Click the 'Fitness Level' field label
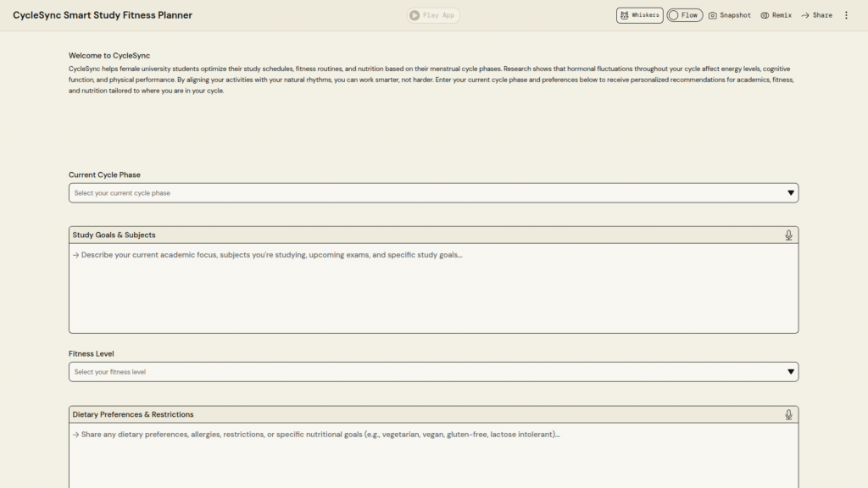The image size is (868, 488). point(92,353)
